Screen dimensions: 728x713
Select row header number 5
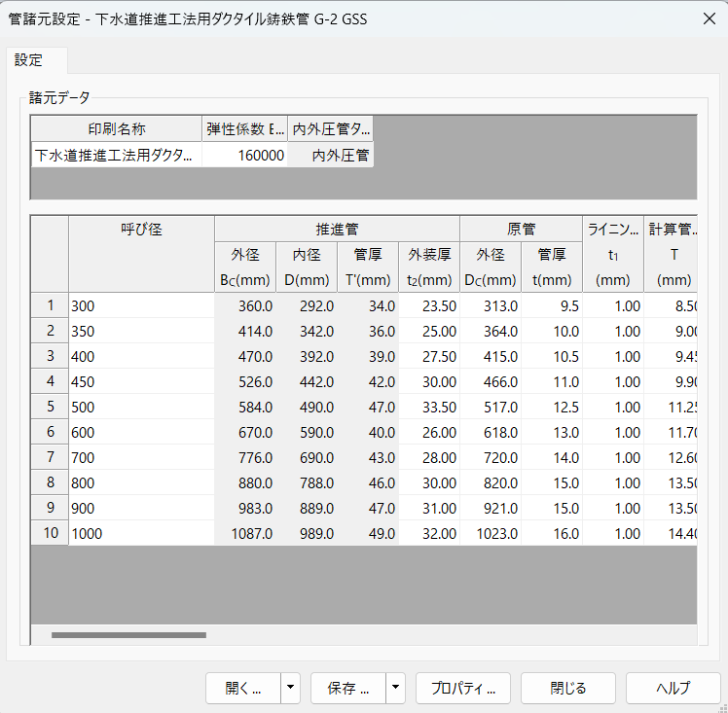pyautogui.click(x=50, y=407)
